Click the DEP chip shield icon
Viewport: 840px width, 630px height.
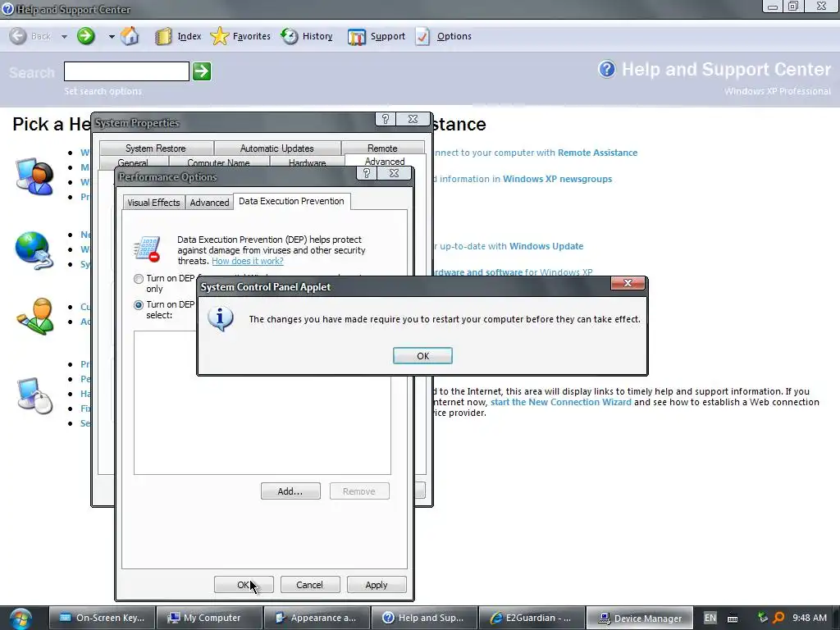[147, 249]
